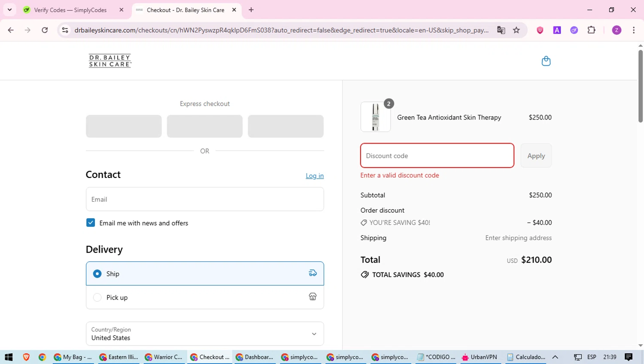View site information icon in address bar
644x364 pixels.
point(65,30)
